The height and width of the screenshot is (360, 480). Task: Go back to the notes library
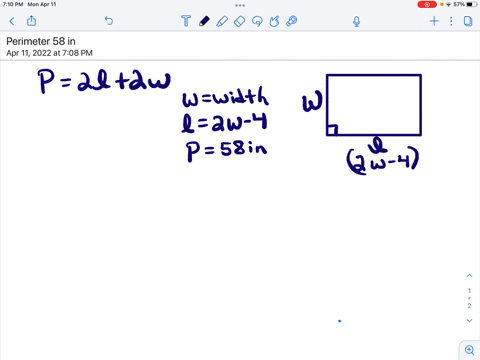point(12,21)
